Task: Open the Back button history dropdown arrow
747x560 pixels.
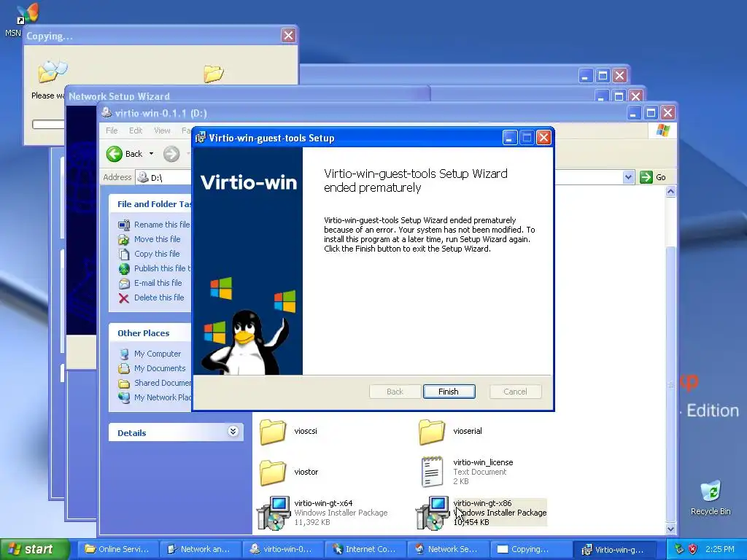Action: coord(152,154)
